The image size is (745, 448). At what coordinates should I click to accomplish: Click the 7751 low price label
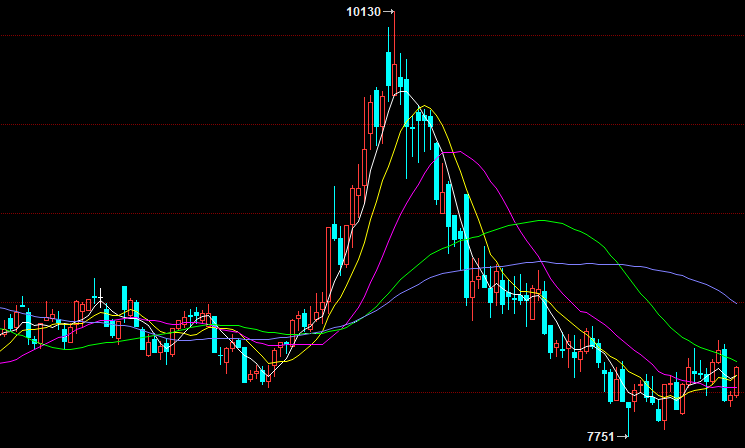pyautogui.click(x=600, y=436)
